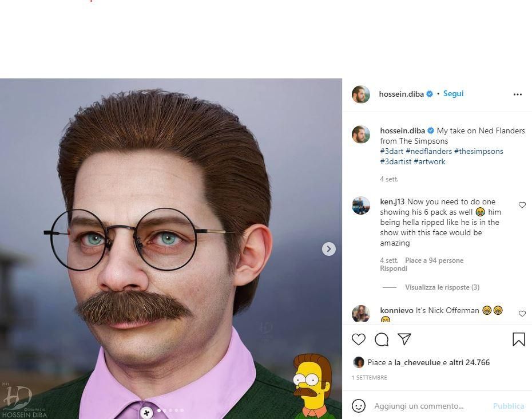Open hossein.diba header profile picture
This screenshot has height=419, width=532.
[x=361, y=94]
